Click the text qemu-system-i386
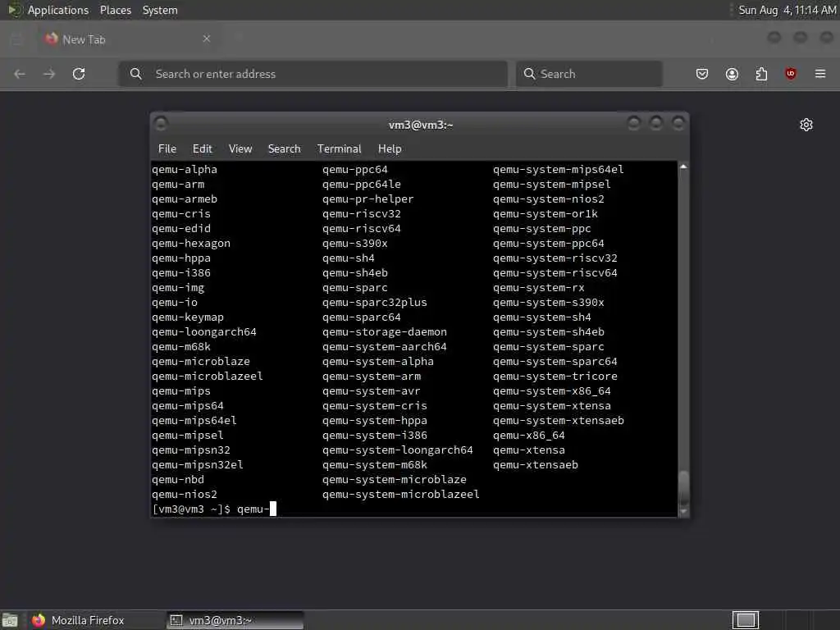840x630 pixels. 374,436
